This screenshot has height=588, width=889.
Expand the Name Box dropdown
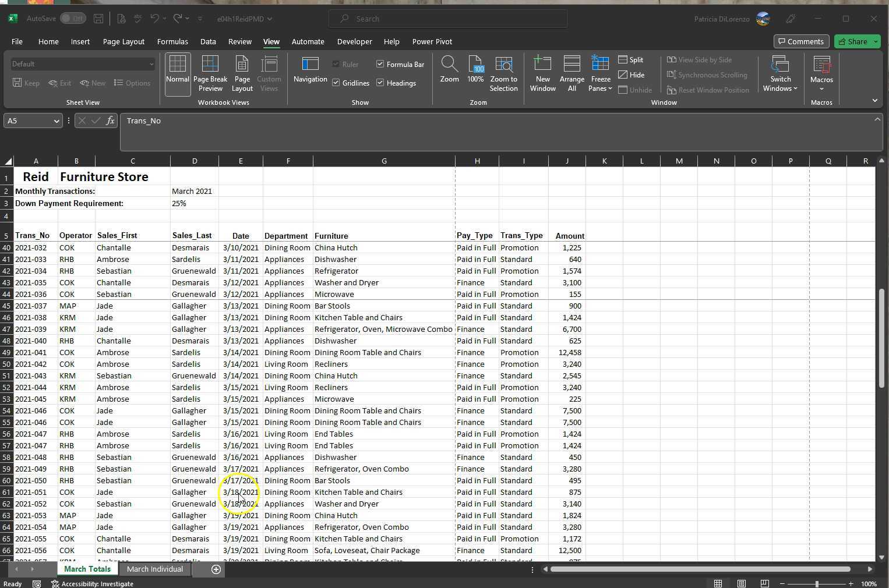click(x=57, y=121)
